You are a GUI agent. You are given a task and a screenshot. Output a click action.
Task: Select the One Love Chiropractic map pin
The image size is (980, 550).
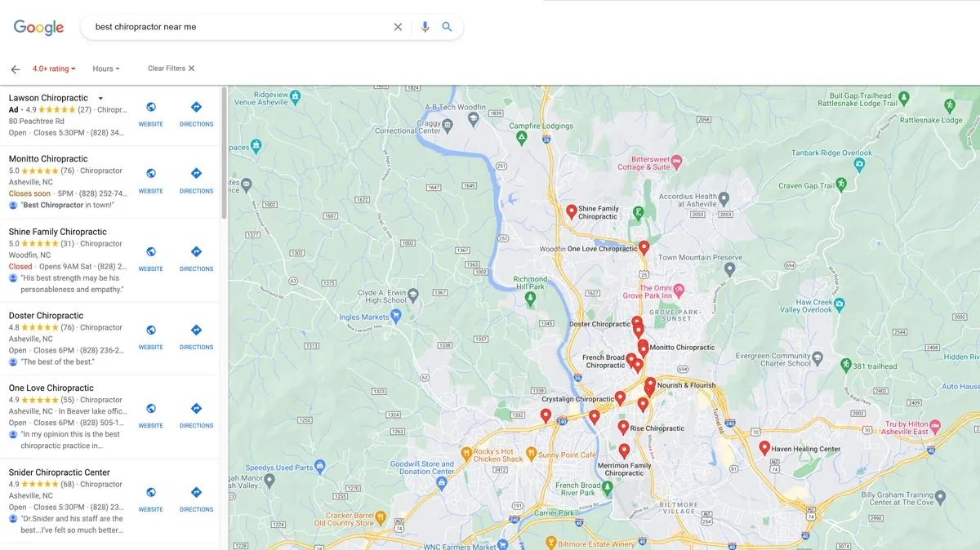(644, 247)
